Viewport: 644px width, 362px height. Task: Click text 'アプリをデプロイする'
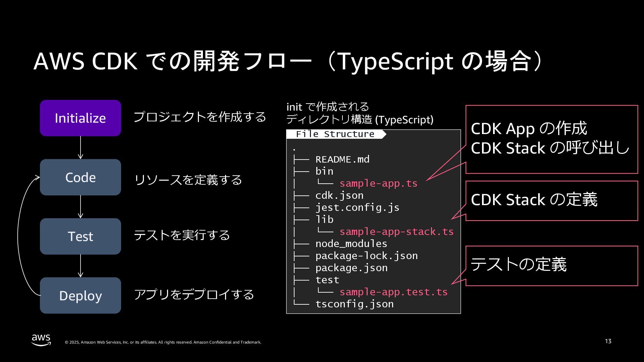[194, 295]
